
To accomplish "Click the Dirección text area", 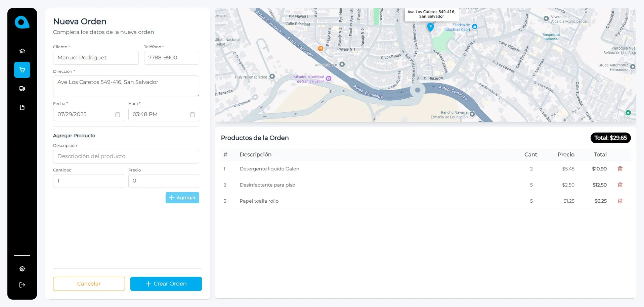I will pos(126,86).
